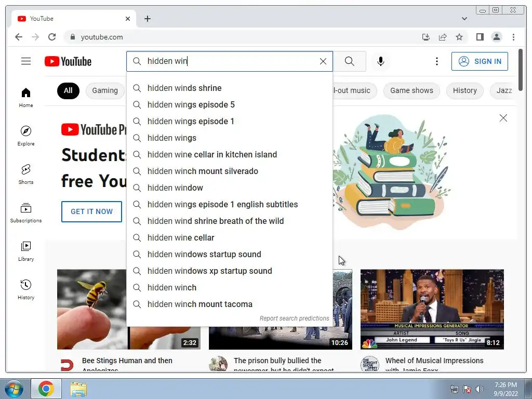Pick the plain hidden winch suggestion
This screenshot has width=532, height=399.
230,287
